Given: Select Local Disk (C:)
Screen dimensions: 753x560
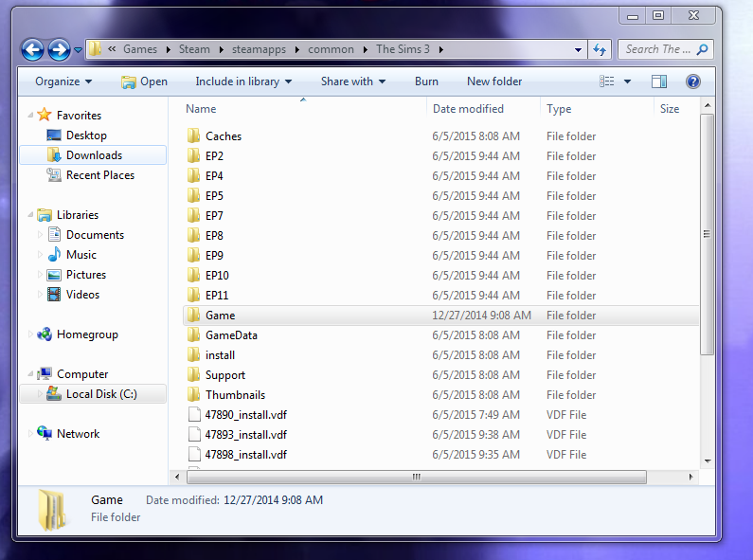Looking at the screenshot, I should pyautogui.click(x=94, y=394).
